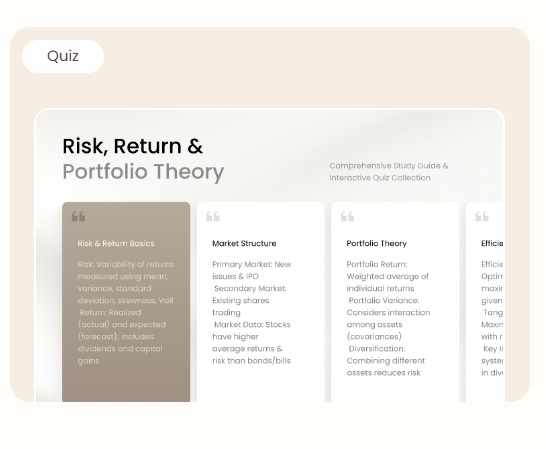Click the Market Data stocks returns text
This screenshot has height=449, width=546.
pos(251,342)
